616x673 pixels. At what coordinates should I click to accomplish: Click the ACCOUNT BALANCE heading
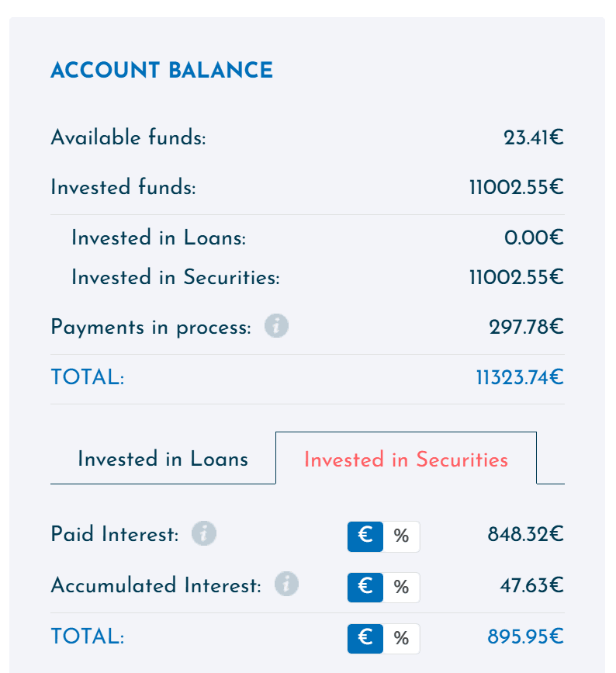click(x=161, y=70)
